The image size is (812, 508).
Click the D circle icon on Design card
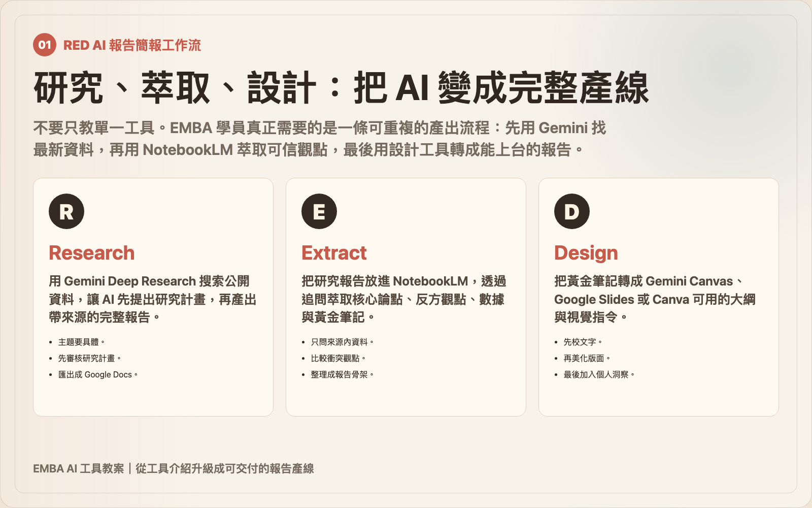pos(572,211)
